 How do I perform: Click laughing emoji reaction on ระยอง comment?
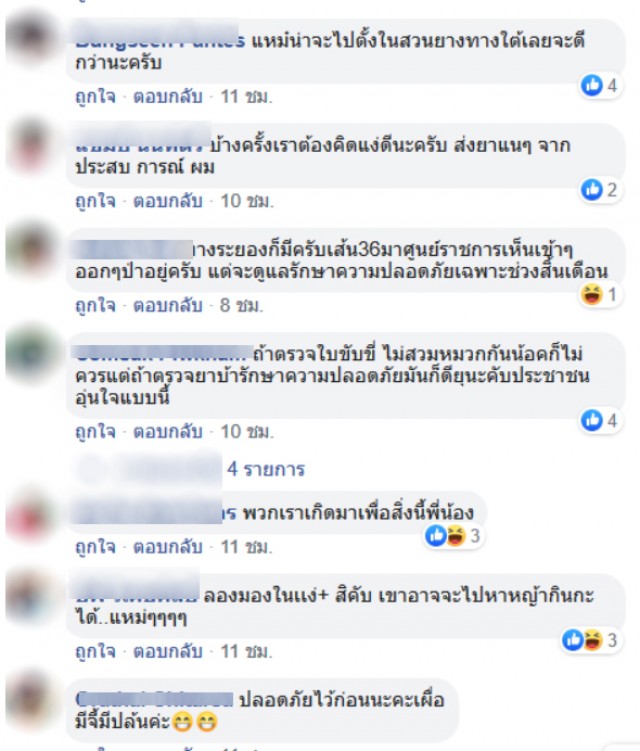(592, 294)
